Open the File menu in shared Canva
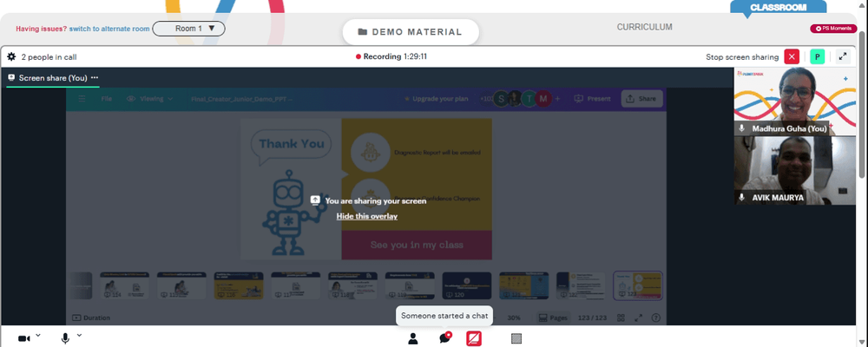 [x=106, y=99]
